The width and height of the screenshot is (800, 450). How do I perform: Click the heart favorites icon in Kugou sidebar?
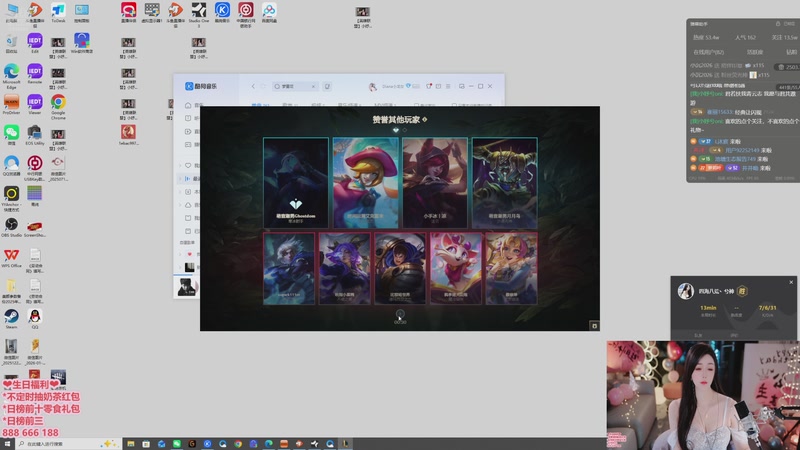tap(188, 165)
